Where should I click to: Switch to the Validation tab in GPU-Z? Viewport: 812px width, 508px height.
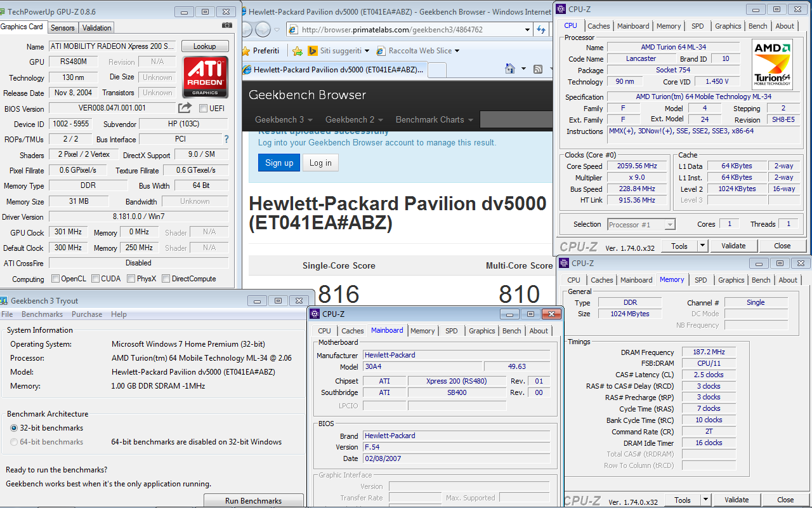click(x=96, y=27)
